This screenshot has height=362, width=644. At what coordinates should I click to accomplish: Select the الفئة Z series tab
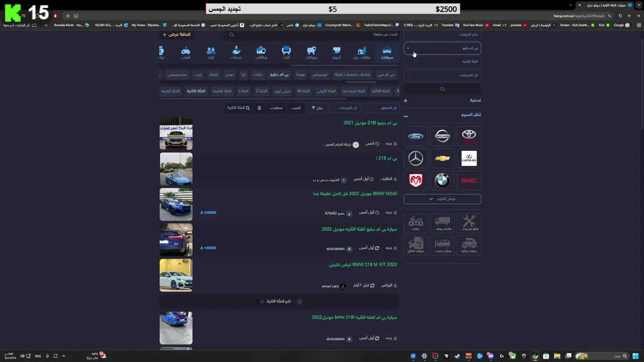[x=261, y=91]
